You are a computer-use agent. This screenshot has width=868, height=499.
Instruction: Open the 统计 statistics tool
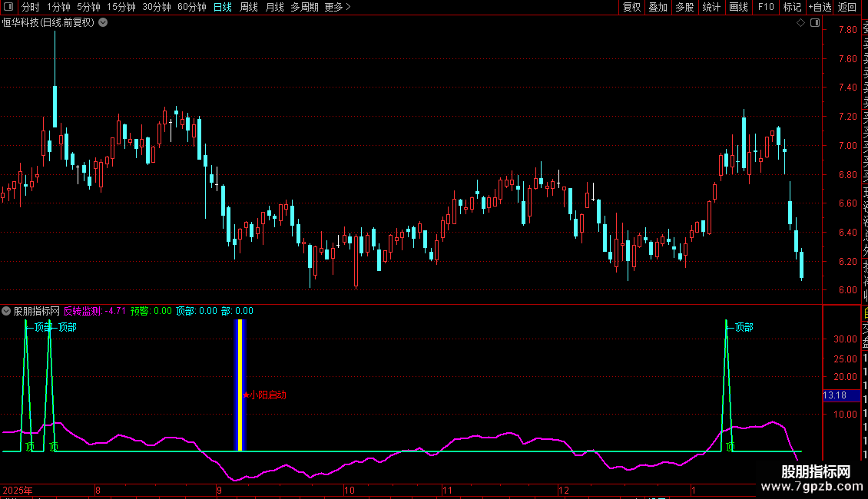[711, 7]
